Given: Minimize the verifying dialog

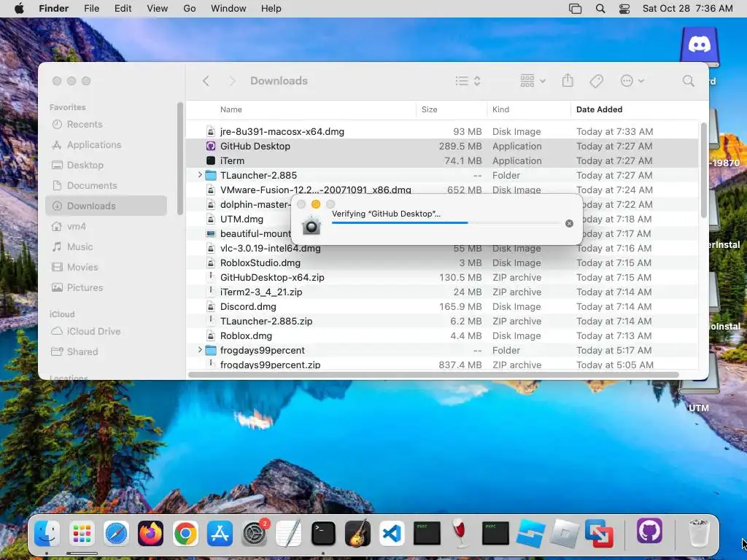Looking at the screenshot, I should pos(315,204).
